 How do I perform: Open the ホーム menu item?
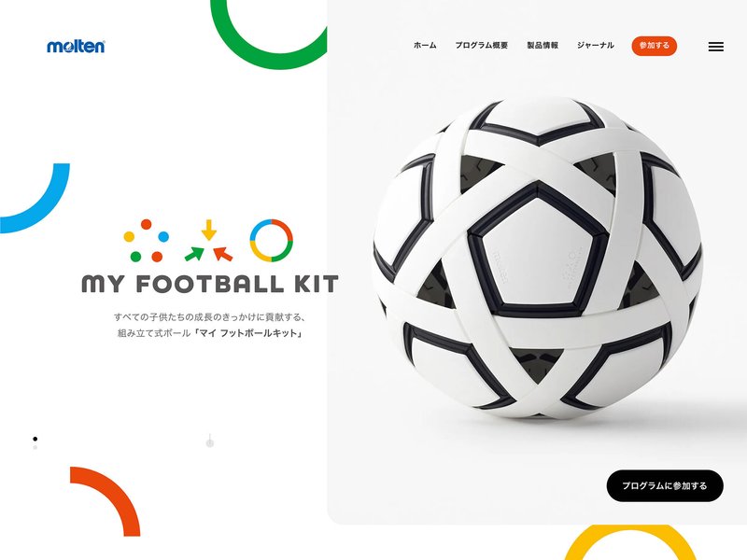click(425, 46)
